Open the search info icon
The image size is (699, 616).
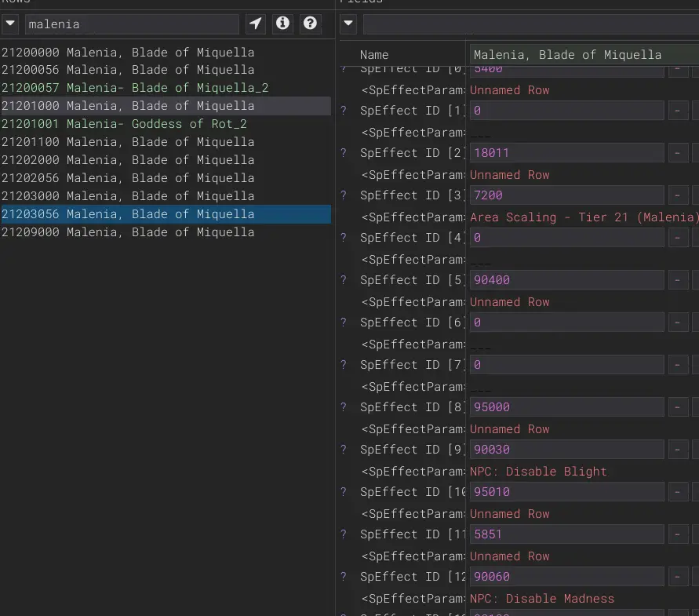(282, 24)
